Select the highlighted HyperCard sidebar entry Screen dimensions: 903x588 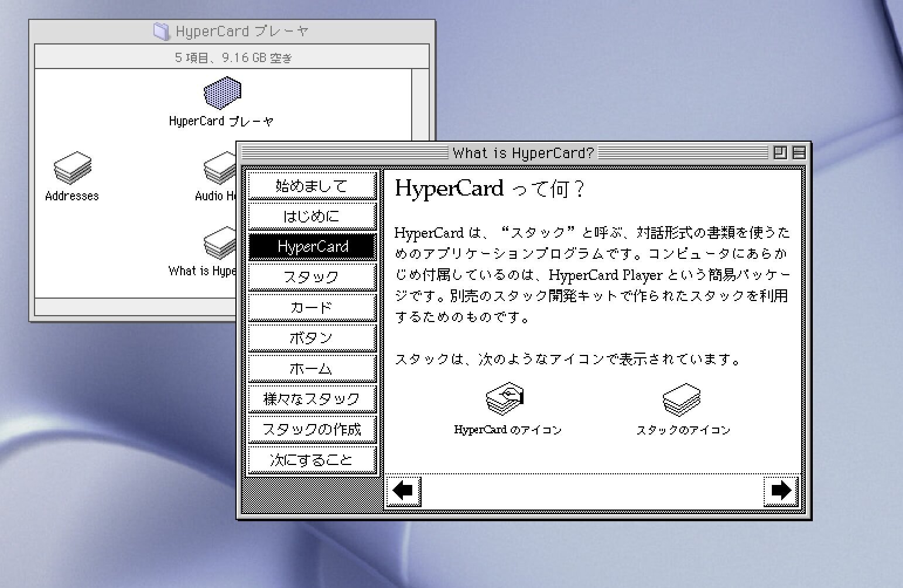(x=312, y=247)
